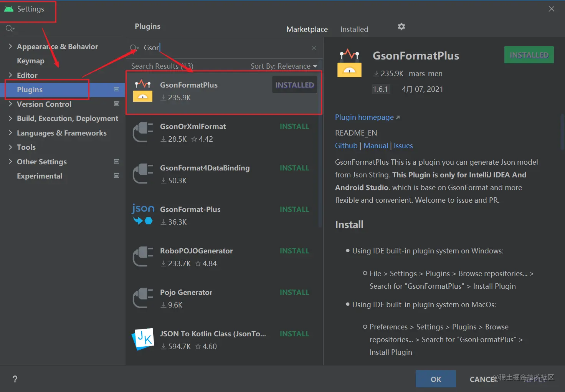Switch to the Installed tab
Viewport: 565px width, 392px height.
click(x=354, y=29)
